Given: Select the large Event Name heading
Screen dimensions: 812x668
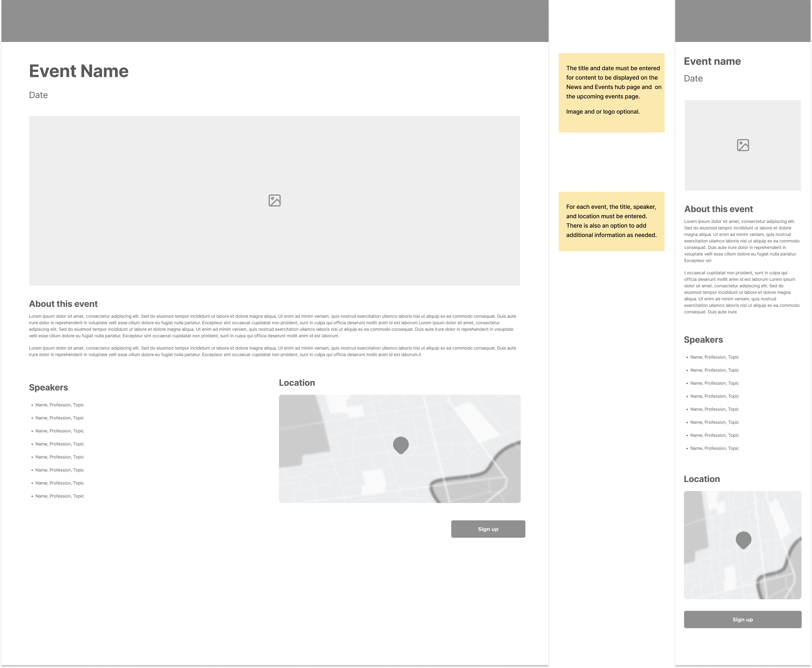Looking at the screenshot, I should click(x=79, y=71).
